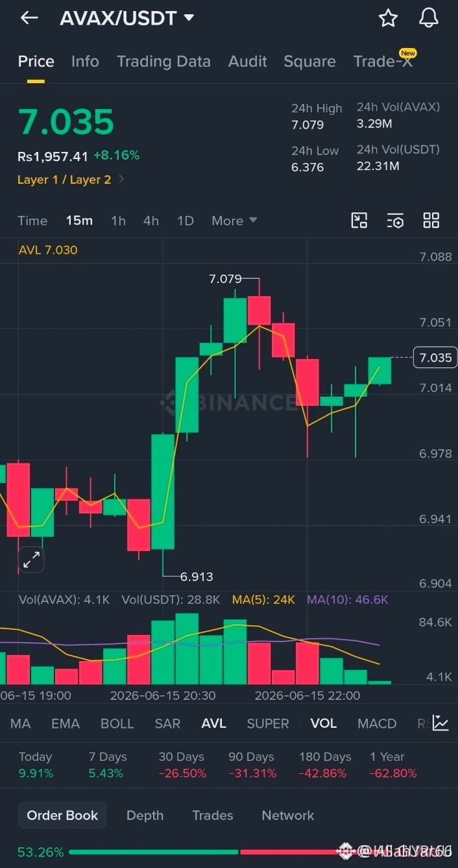This screenshot has height=868, width=458.
Task: Select the 1h chart interval
Action: point(118,221)
